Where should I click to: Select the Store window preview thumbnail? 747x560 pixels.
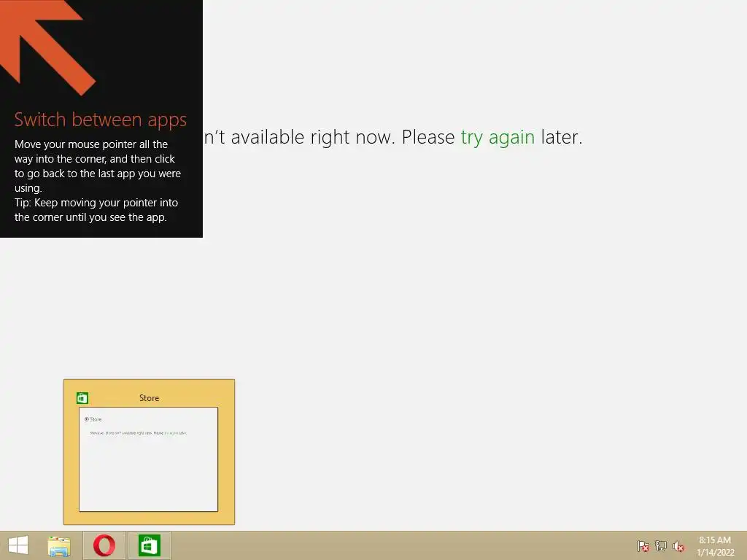pyautogui.click(x=149, y=459)
